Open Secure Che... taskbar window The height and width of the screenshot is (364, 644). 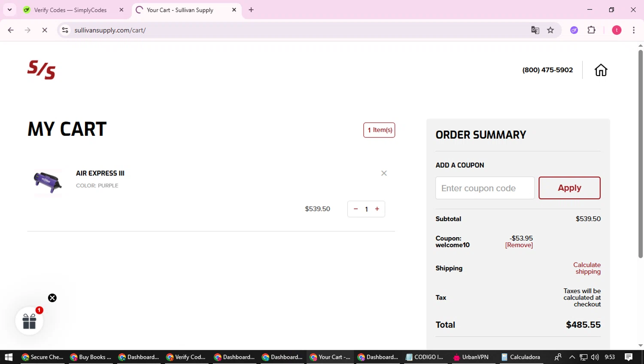(43, 357)
